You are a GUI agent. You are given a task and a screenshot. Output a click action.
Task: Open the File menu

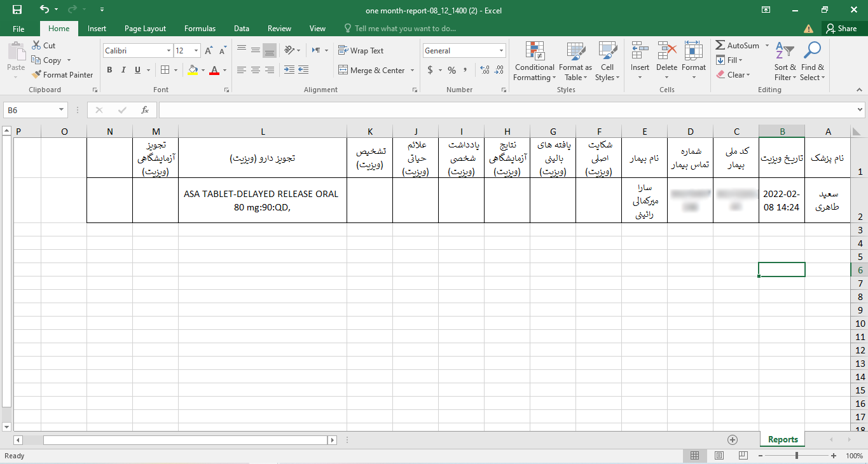18,29
